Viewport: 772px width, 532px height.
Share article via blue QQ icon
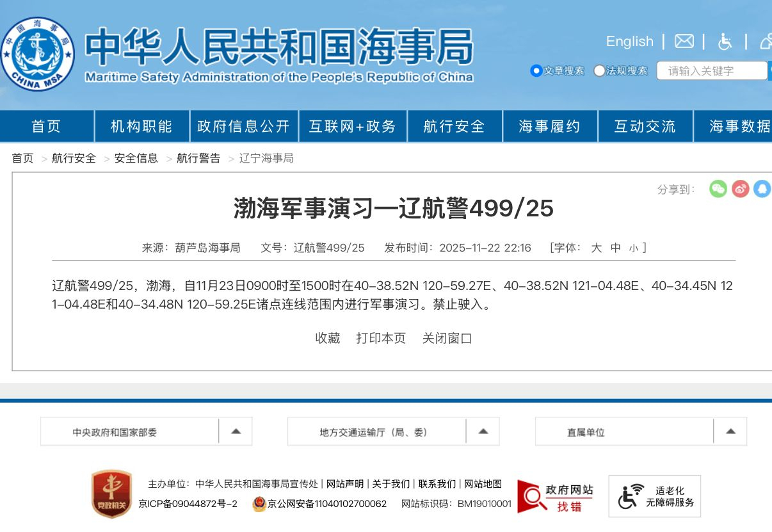coord(762,189)
